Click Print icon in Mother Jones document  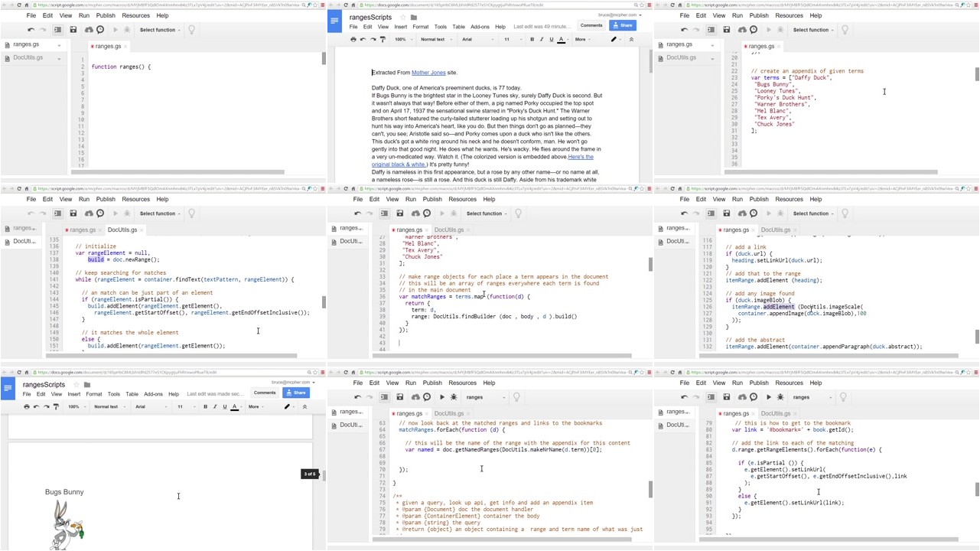[353, 39]
